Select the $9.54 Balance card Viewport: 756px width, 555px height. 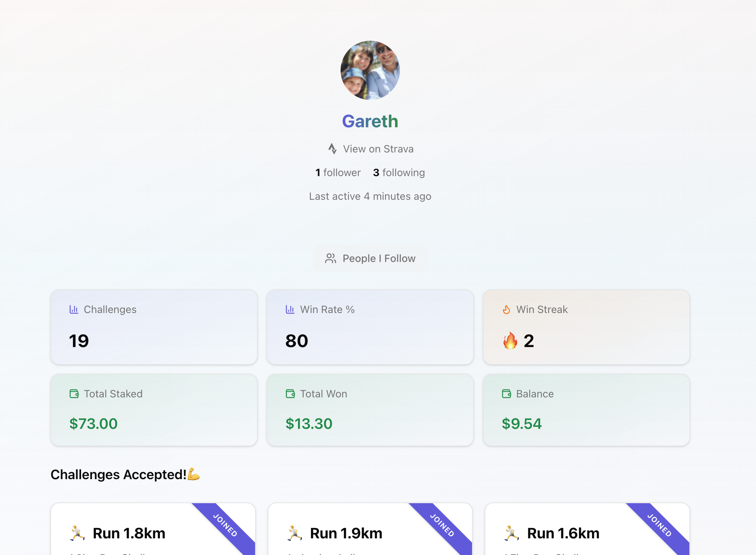coord(586,410)
